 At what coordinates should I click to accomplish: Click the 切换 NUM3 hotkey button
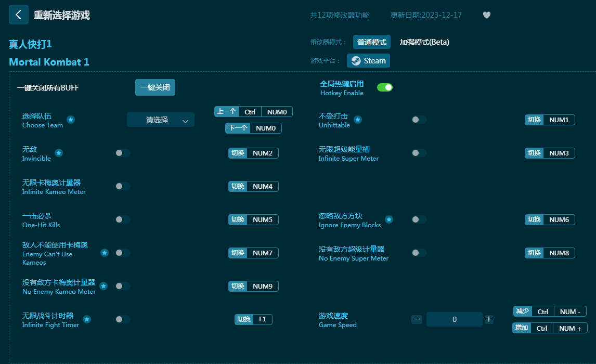click(x=550, y=153)
